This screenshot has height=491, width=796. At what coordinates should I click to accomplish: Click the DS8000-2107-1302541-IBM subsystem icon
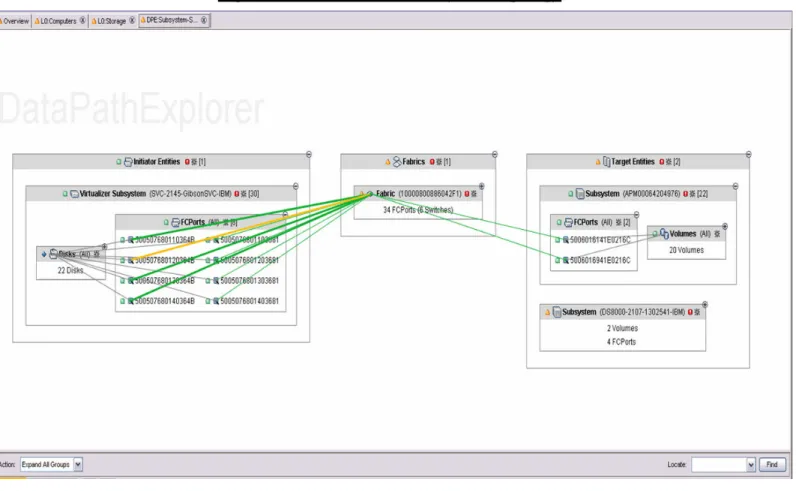click(556, 312)
